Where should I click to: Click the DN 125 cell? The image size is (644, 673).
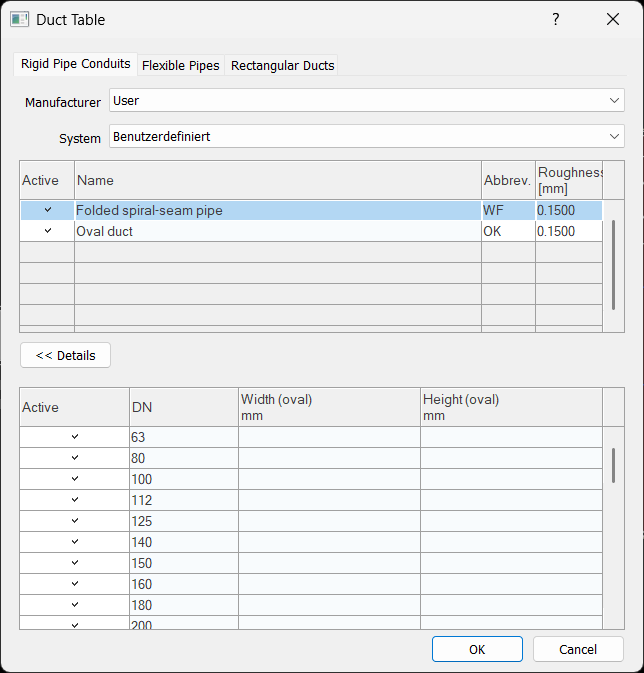point(184,521)
